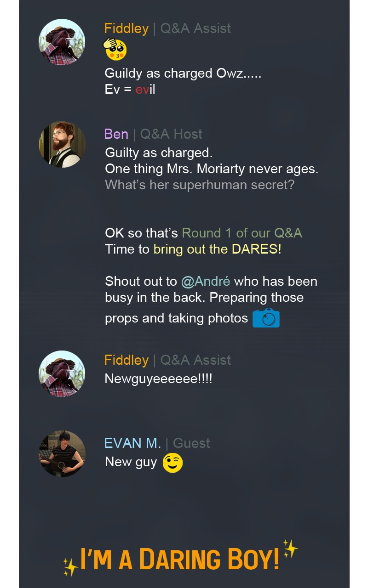
Task: Click the Q&A Host role label
Action: [x=171, y=134]
